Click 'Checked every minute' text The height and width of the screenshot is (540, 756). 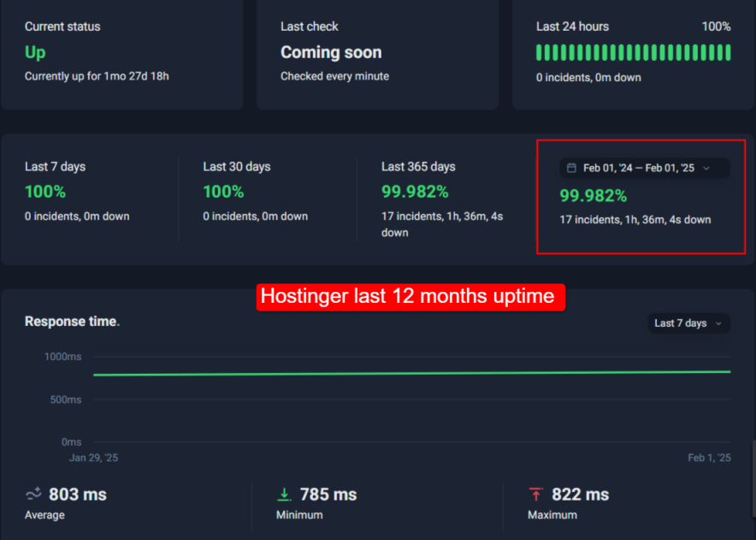[x=334, y=76]
